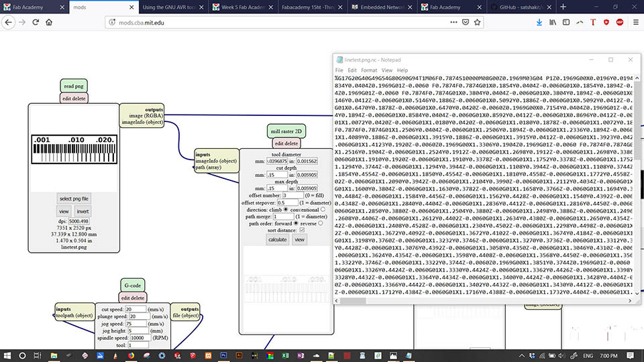Click edit delete under read png

74,99
